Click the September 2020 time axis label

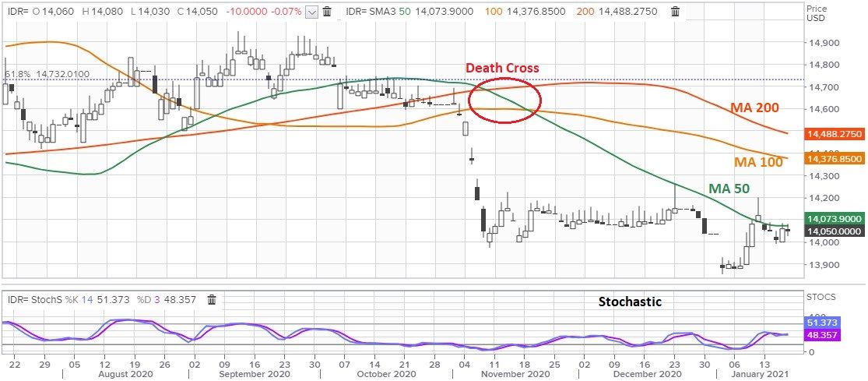(253, 374)
